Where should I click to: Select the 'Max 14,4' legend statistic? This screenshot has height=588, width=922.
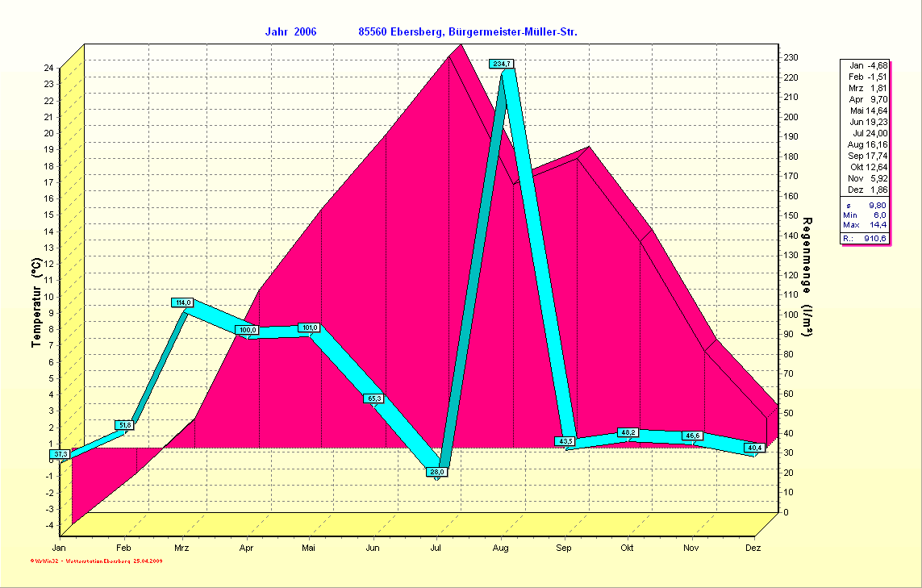866,225
